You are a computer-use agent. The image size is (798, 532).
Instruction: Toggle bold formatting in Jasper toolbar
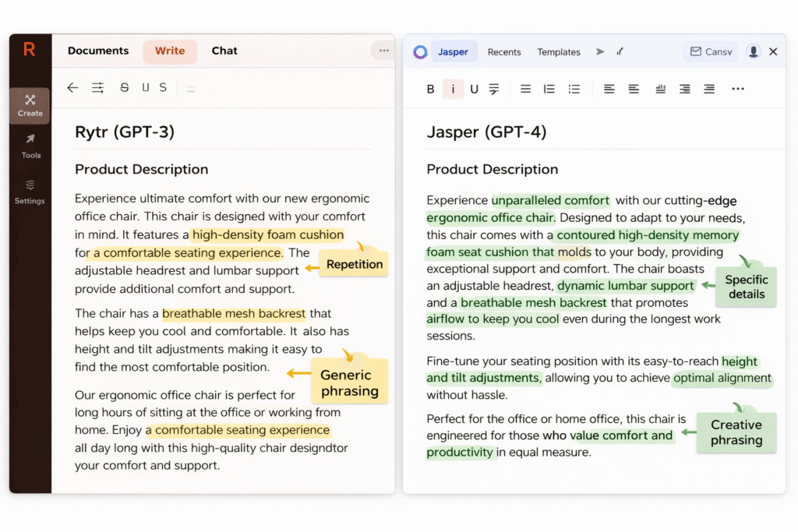pyautogui.click(x=430, y=89)
